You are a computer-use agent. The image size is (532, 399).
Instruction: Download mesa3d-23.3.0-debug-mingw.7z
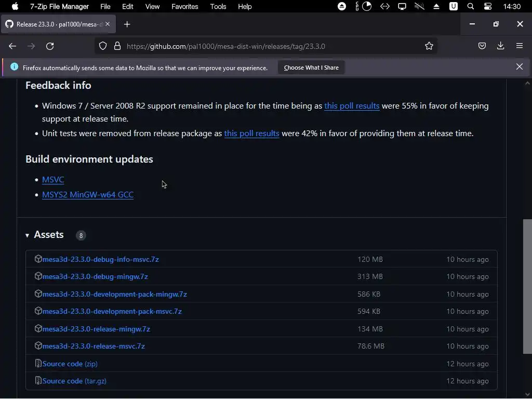(96, 276)
